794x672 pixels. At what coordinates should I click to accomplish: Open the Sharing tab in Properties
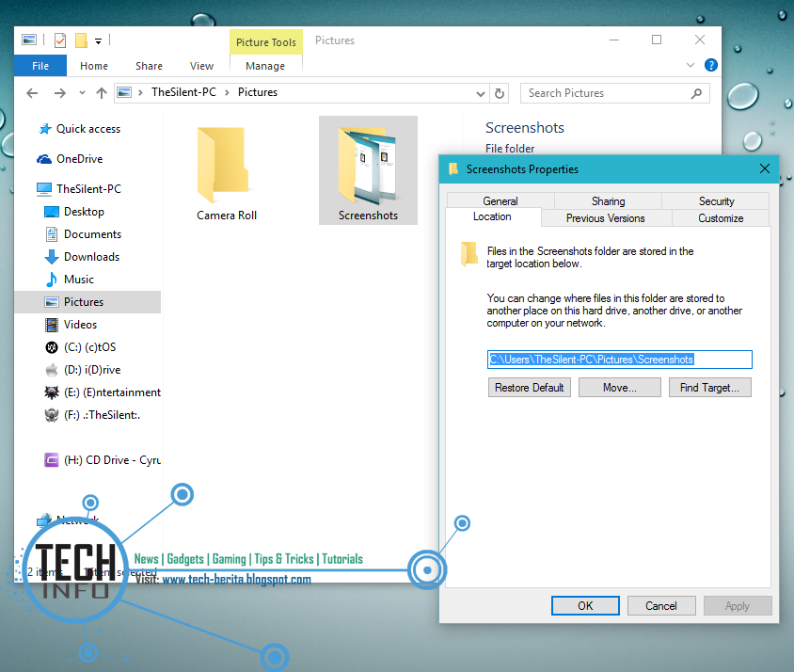[x=608, y=200]
